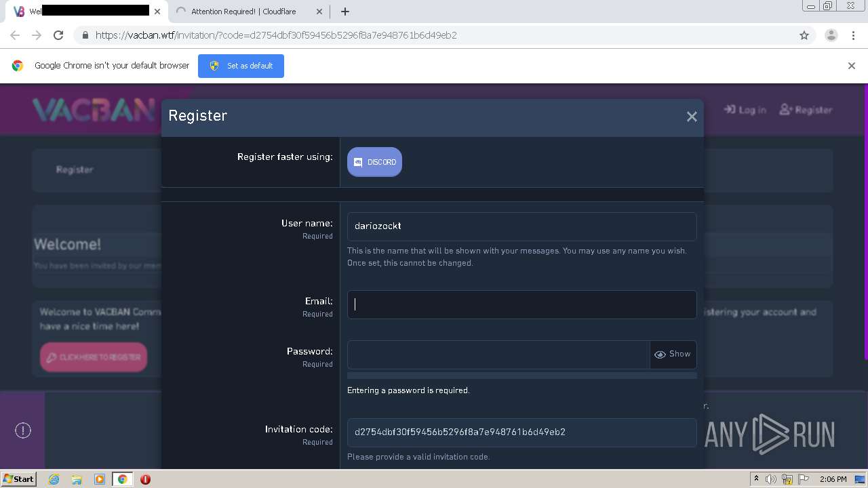Open the media player taskbar icon

click(x=100, y=479)
